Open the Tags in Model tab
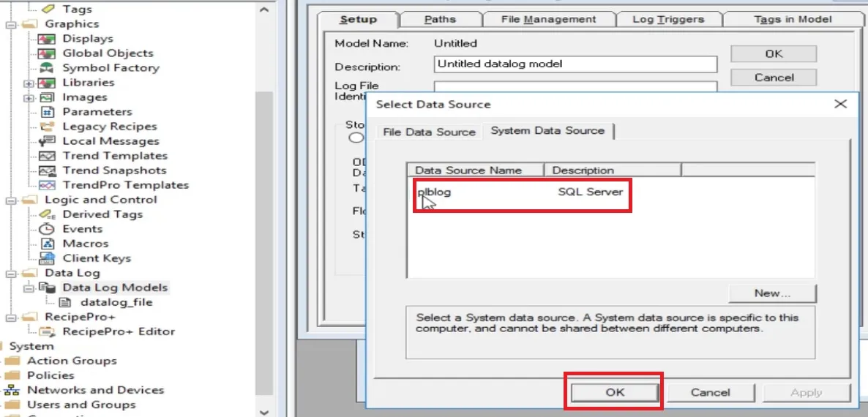The width and height of the screenshot is (868, 417). pyautogui.click(x=793, y=19)
